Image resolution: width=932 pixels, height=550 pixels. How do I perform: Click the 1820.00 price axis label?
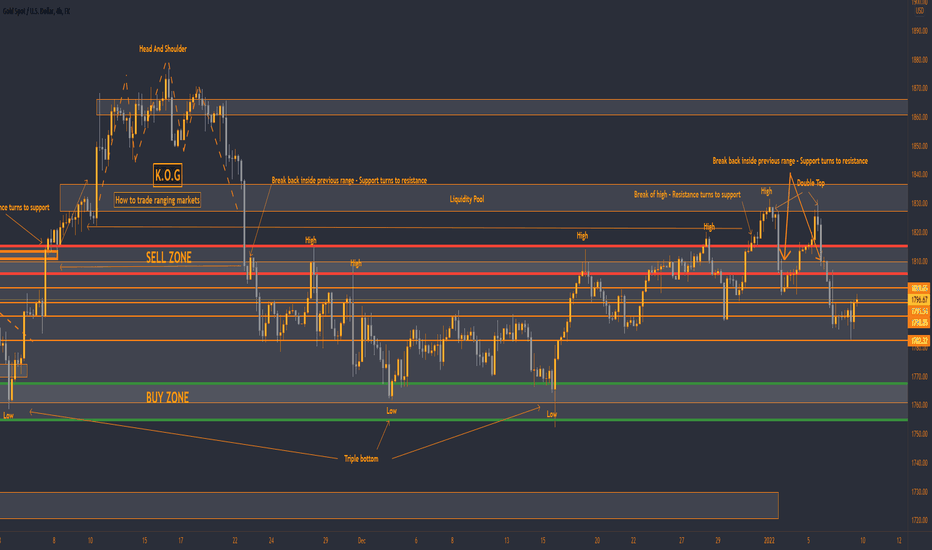pos(919,232)
